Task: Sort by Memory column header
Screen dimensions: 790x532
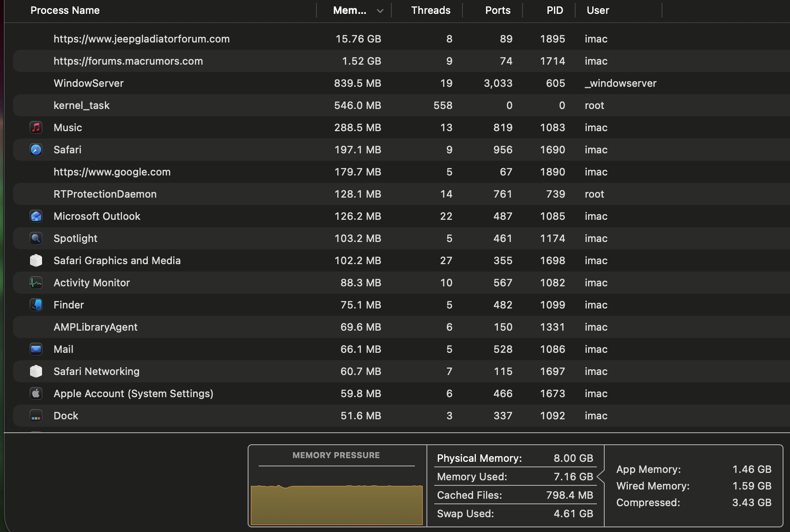Action: coord(350,10)
